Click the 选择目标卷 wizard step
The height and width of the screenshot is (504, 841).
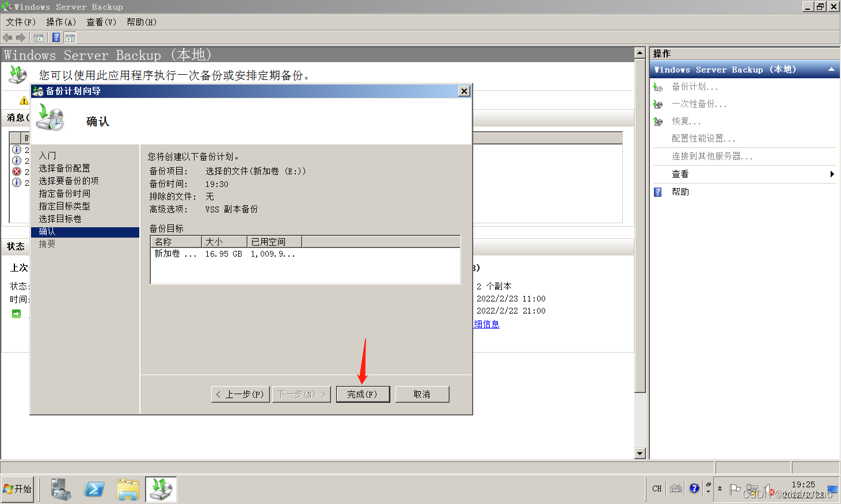[x=60, y=219]
